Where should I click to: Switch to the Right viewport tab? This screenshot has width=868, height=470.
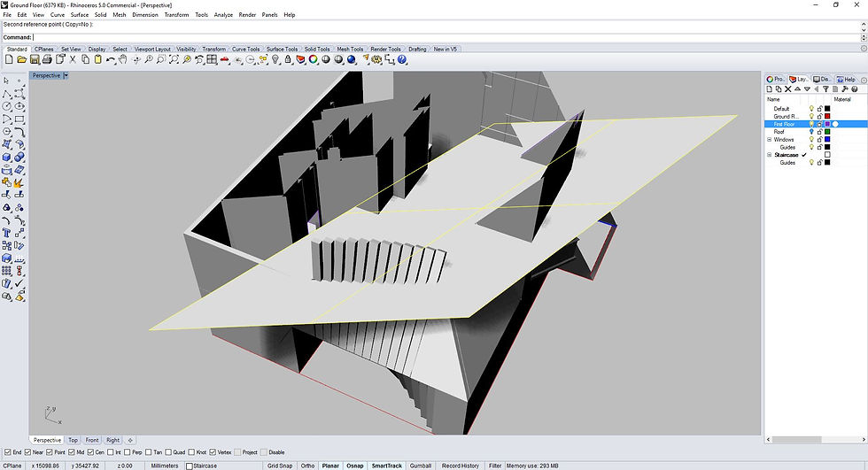click(x=113, y=440)
